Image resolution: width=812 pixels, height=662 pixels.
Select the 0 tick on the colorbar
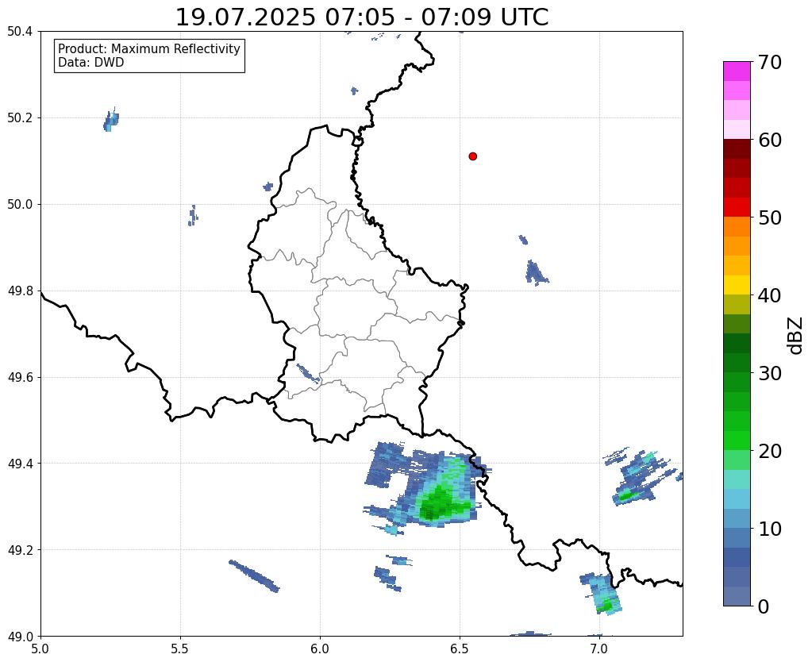tap(764, 606)
